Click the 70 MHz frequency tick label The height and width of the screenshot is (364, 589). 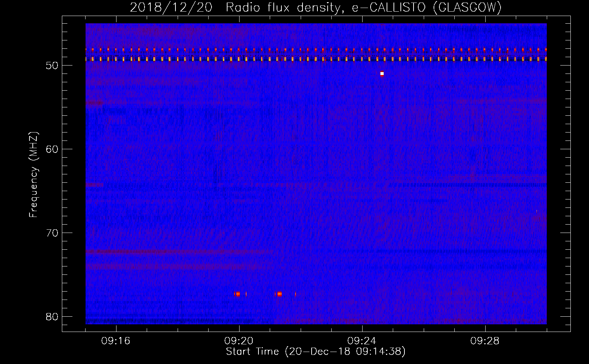[x=52, y=233]
